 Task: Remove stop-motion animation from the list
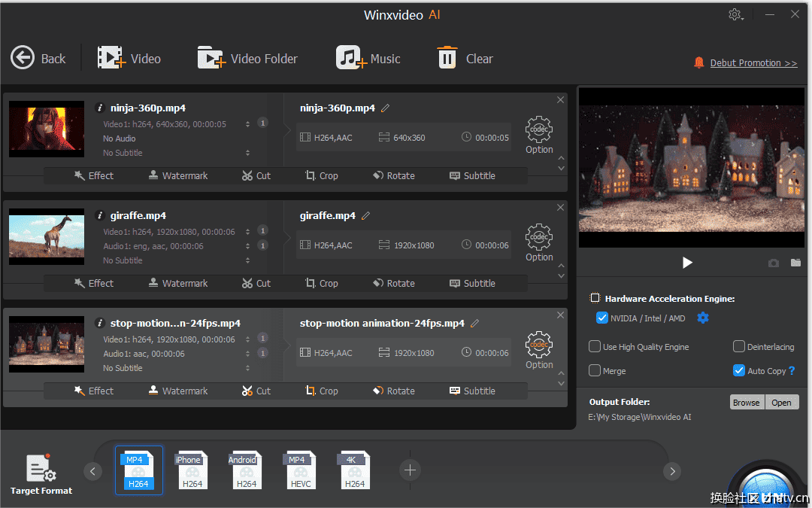pyautogui.click(x=560, y=315)
